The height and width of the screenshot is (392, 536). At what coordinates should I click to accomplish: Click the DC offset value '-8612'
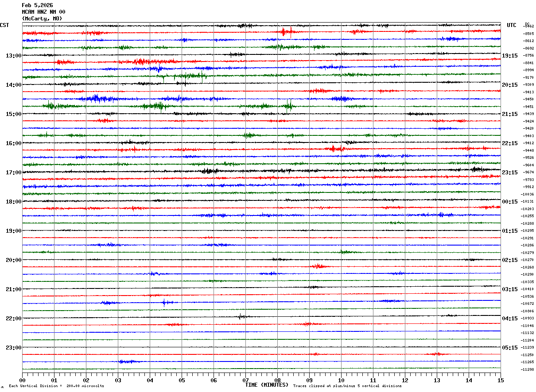pos(528,41)
